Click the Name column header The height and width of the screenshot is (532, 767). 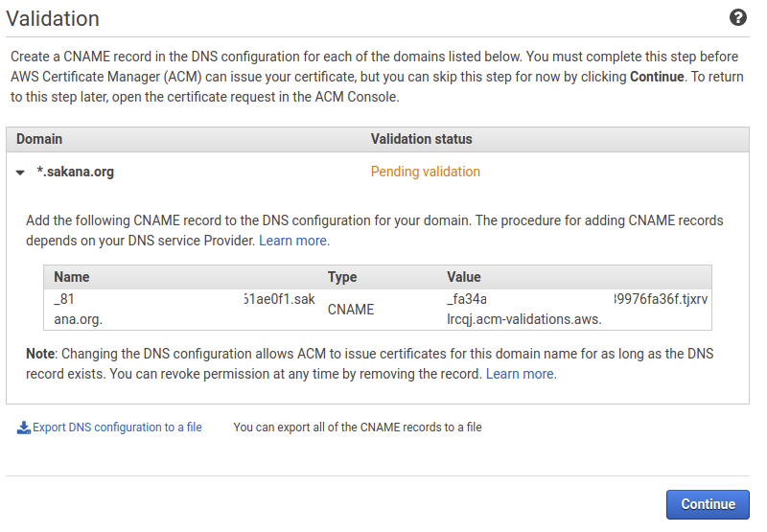pyautogui.click(x=71, y=277)
